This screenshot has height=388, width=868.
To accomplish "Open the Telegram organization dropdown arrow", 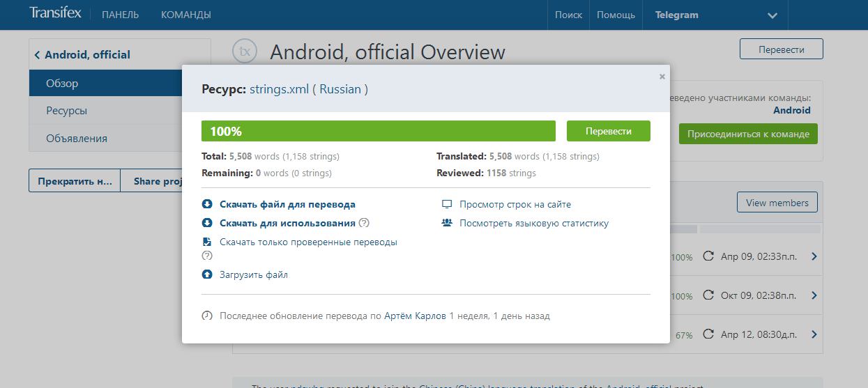I will click(772, 15).
